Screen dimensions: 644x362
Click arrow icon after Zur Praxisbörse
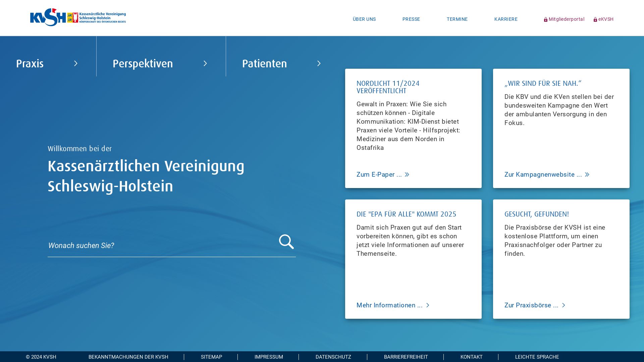pos(563,305)
